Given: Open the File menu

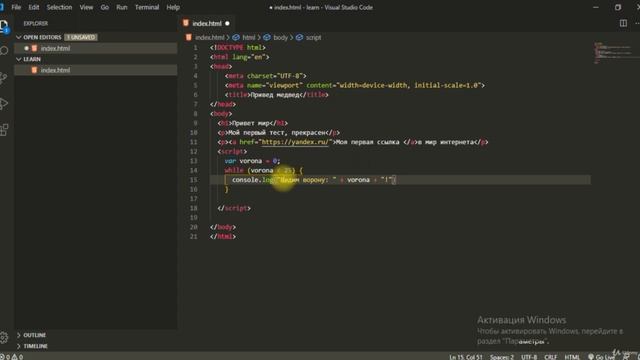Looking at the screenshot, I should click(x=16, y=7).
